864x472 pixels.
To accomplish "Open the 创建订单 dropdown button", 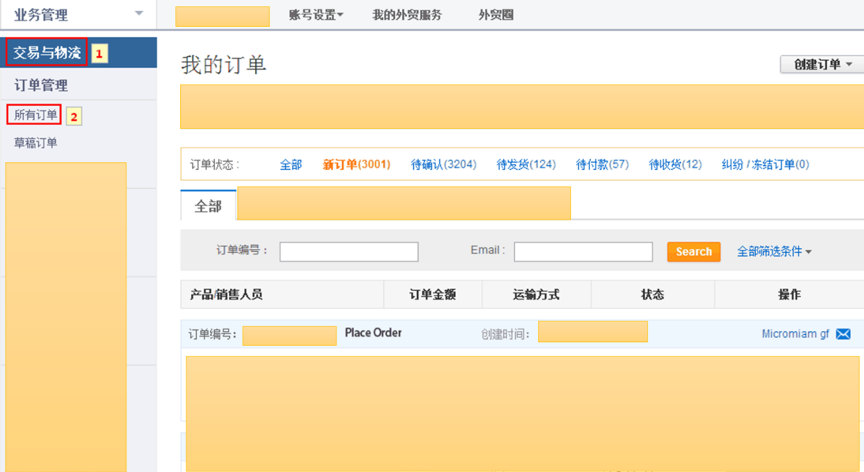I will tap(821, 64).
